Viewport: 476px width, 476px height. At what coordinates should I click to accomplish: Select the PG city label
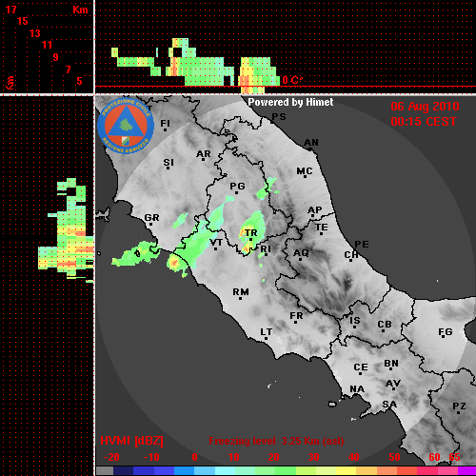(x=237, y=186)
